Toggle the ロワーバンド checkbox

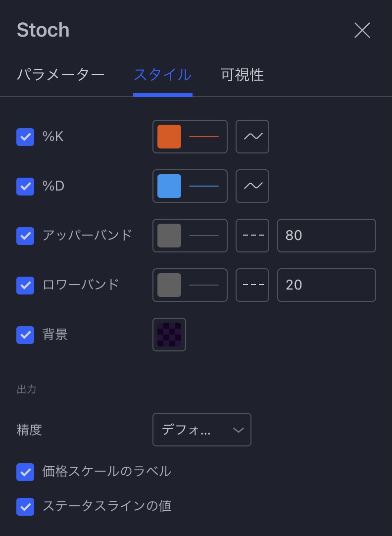tap(25, 286)
